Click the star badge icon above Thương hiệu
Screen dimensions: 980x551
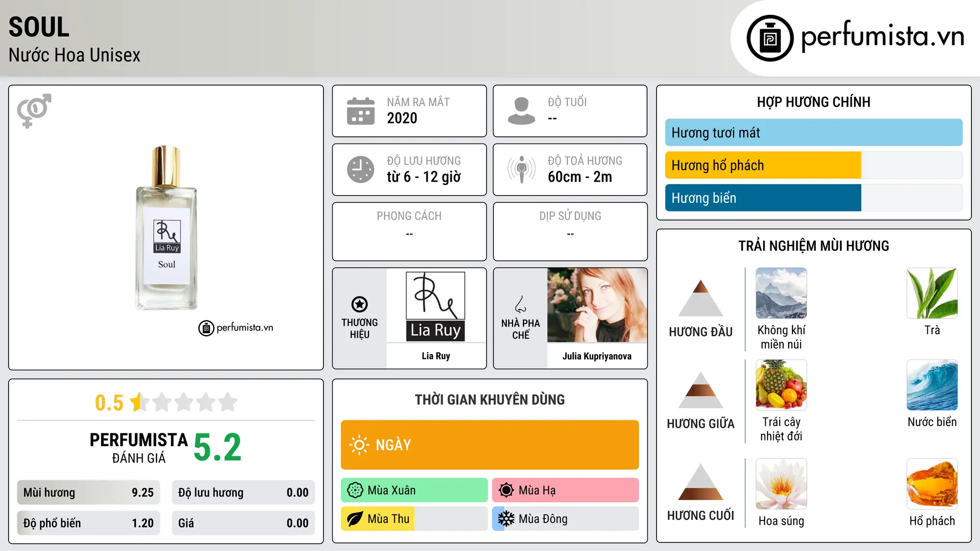point(359,304)
